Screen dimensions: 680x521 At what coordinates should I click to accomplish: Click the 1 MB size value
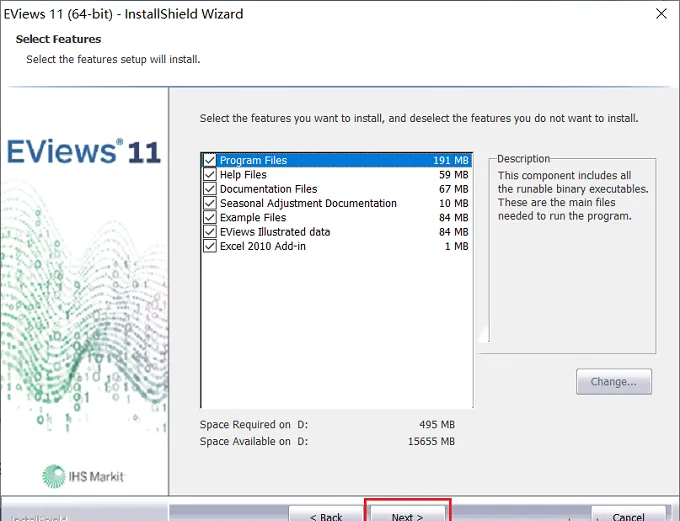pyautogui.click(x=457, y=246)
